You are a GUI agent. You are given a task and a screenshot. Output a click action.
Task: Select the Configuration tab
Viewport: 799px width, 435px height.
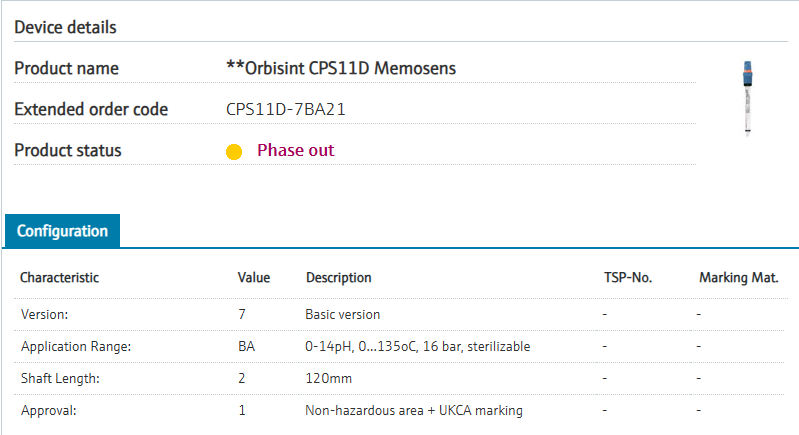pyautogui.click(x=62, y=231)
